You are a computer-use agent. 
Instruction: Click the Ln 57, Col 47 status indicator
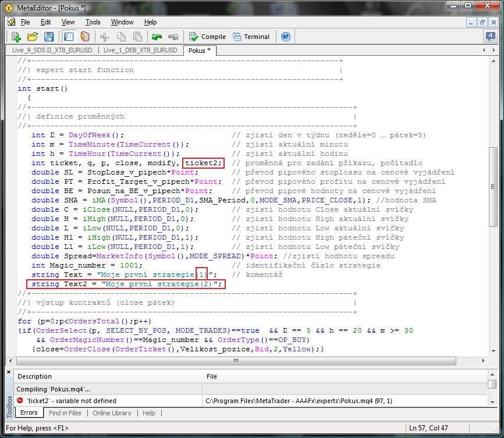428,428
